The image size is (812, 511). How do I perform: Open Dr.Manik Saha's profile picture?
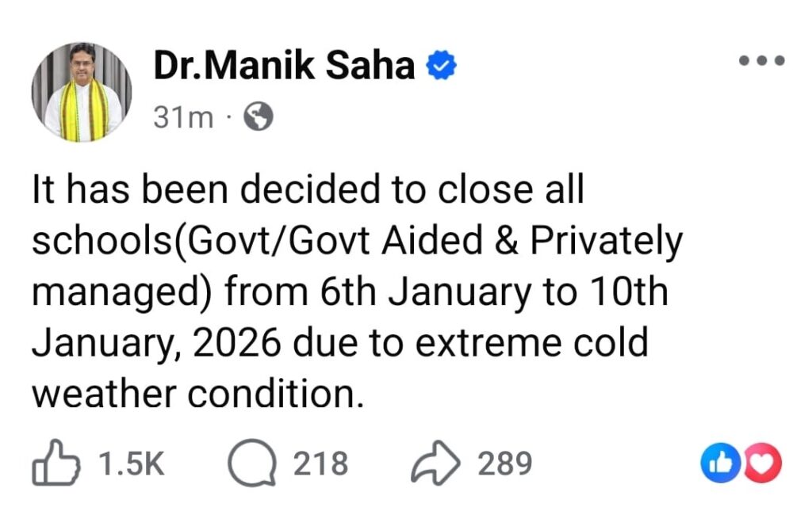pos(82,92)
